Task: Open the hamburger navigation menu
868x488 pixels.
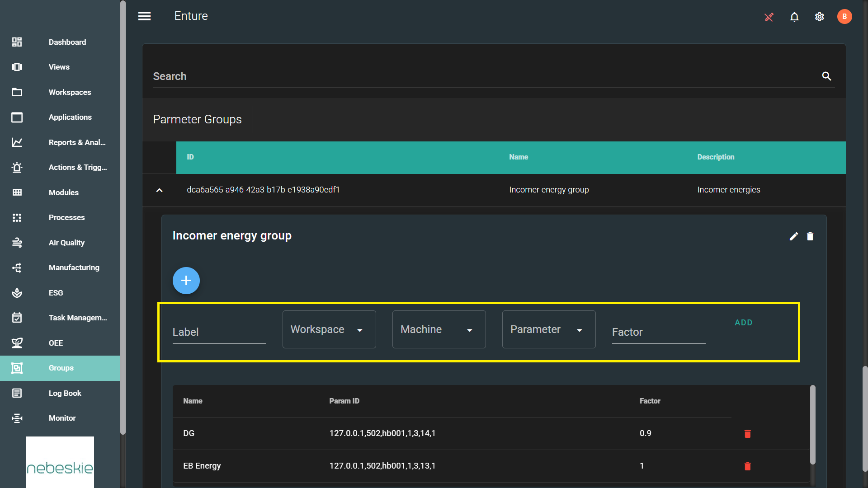Action: [145, 16]
